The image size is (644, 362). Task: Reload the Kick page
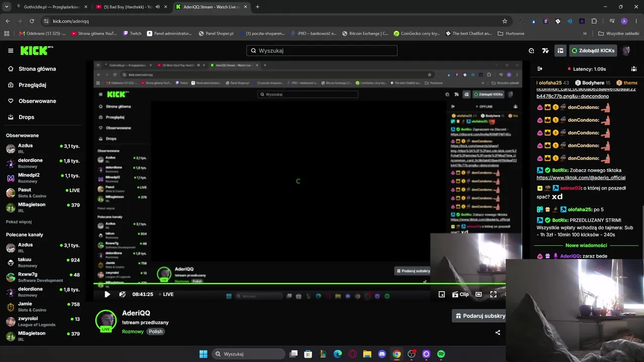point(32,21)
